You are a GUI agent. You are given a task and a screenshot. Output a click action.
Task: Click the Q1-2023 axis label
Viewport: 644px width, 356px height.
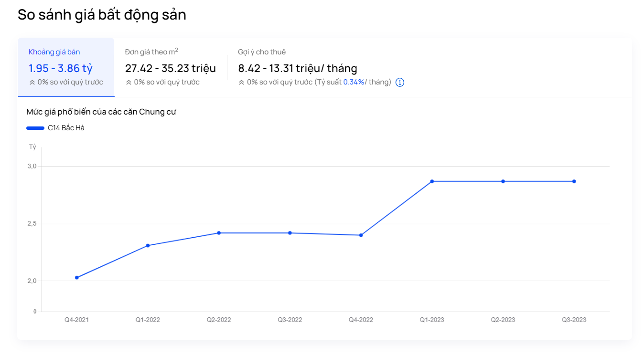click(432, 320)
